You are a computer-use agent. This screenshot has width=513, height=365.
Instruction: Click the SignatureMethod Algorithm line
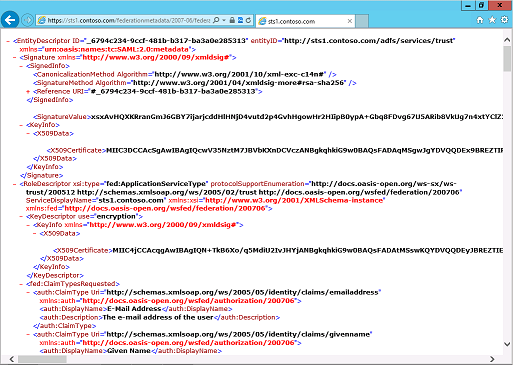[x=195, y=83]
